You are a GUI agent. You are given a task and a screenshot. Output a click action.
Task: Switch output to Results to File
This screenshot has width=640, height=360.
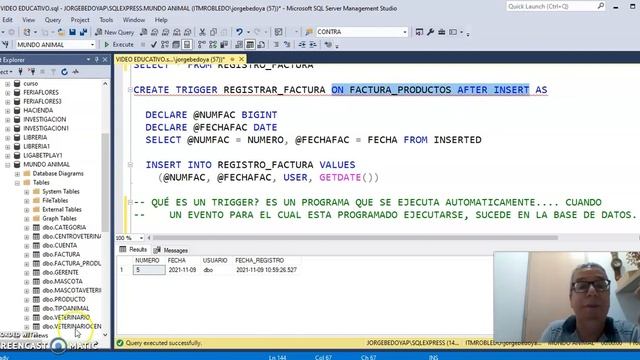click(261, 44)
